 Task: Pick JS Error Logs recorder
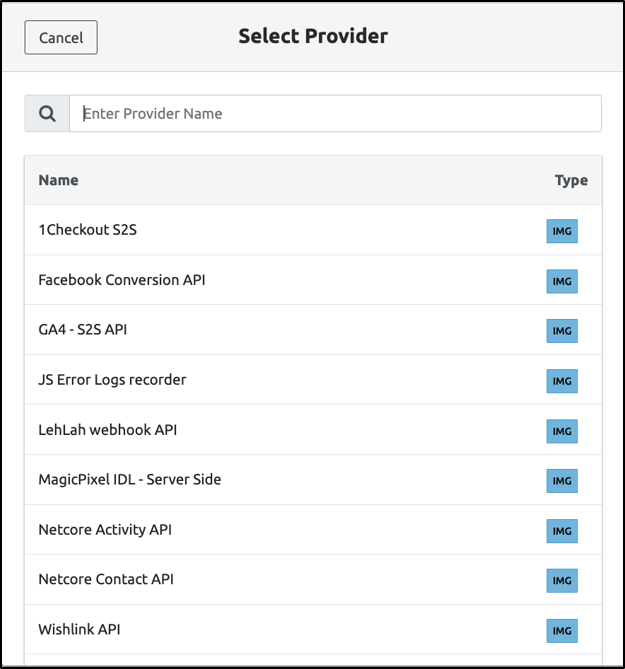(x=313, y=380)
